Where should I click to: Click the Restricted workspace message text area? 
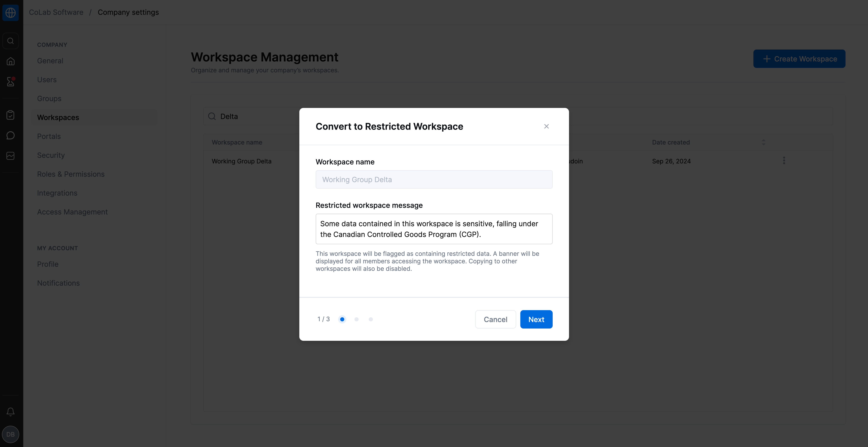[434, 229]
